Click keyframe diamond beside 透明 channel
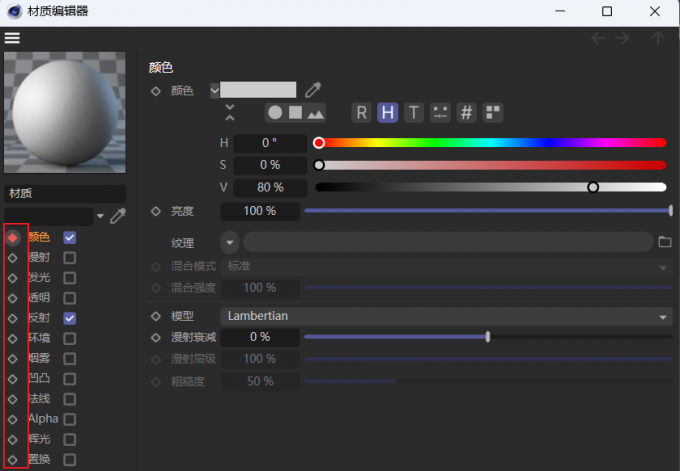 [13, 298]
